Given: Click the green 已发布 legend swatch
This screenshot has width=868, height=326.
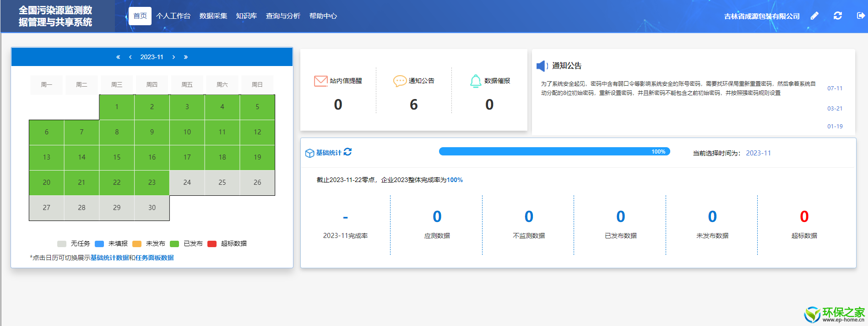Looking at the screenshot, I should point(174,244).
